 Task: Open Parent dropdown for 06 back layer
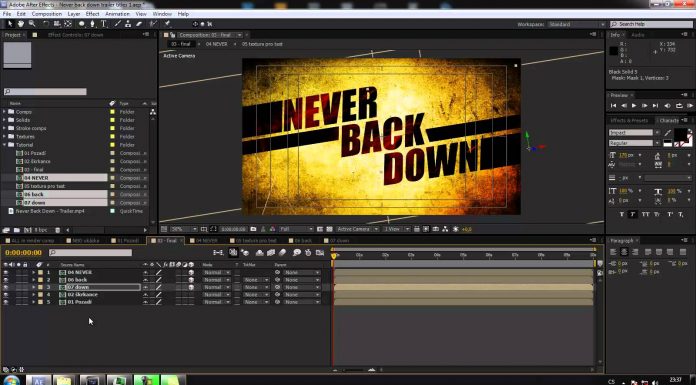302,280
